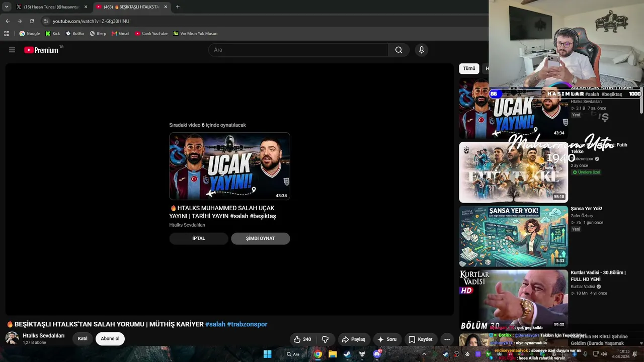
Task: Open 'Şansa Yer Yok!' video title
Action: coord(586,209)
